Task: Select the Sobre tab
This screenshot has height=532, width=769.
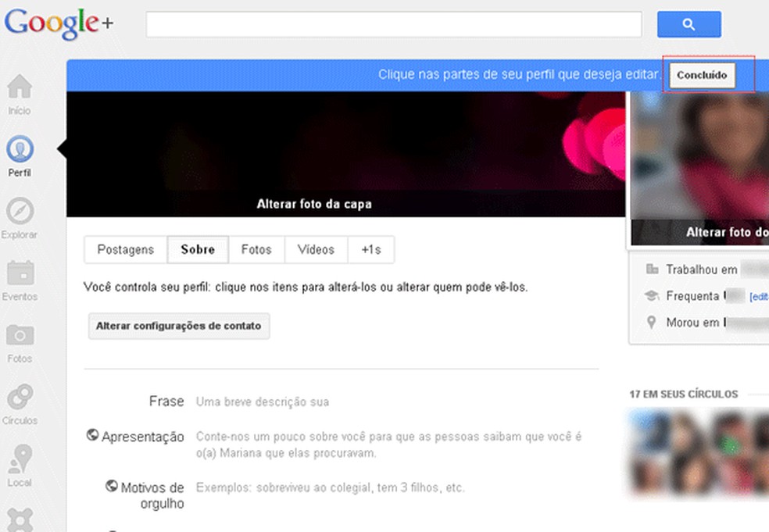Action: [198, 249]
